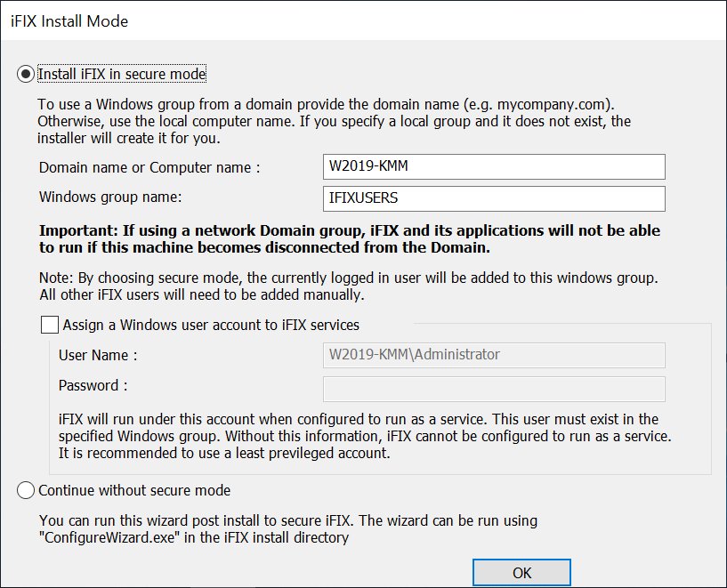The height and width of the screenshot is (588, 727).
Task: Click the bold 'Important:' network Domain warning
Action: [350, 238]
